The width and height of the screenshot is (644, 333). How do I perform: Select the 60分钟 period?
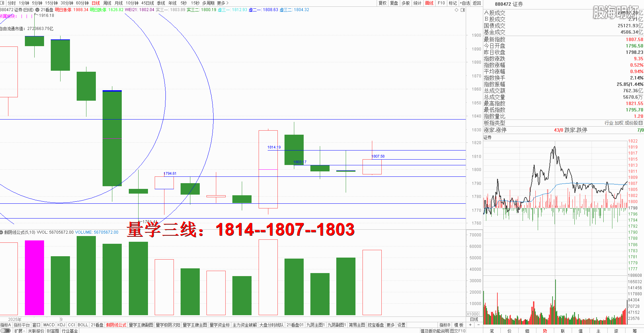click(82, 3)
